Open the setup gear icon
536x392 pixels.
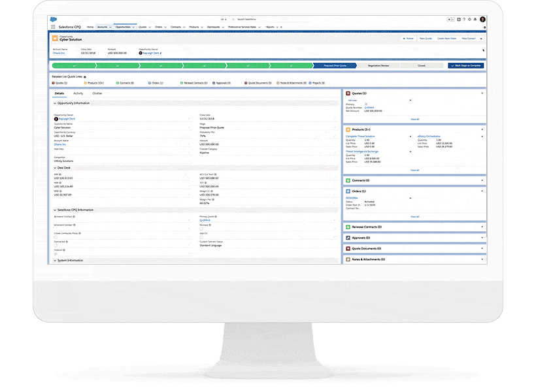pos(470,20)
